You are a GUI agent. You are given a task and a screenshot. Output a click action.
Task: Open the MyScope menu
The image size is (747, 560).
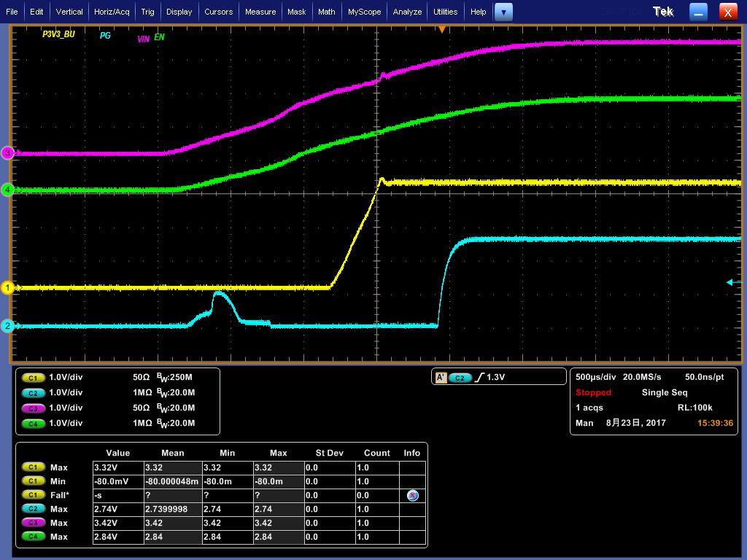coord(364,12)
